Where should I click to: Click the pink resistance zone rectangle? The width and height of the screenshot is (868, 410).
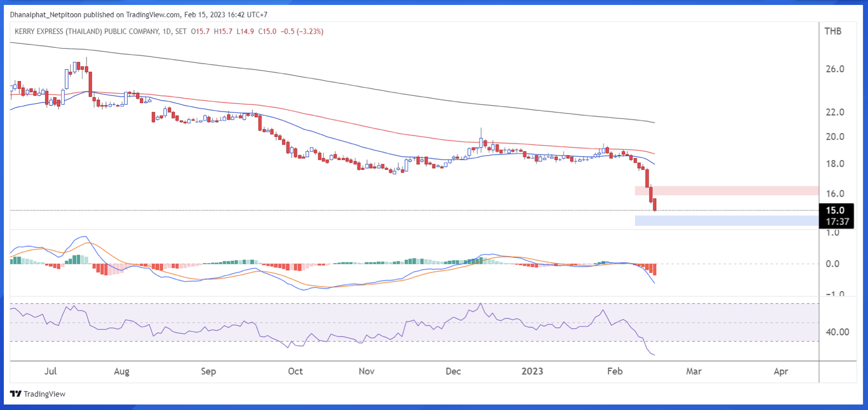point(726,191)
